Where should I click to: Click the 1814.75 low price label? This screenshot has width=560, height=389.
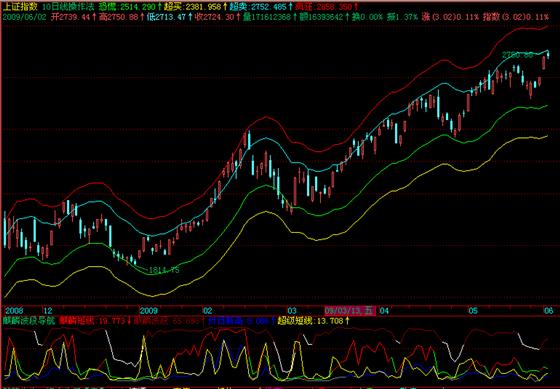pos(164,270)
